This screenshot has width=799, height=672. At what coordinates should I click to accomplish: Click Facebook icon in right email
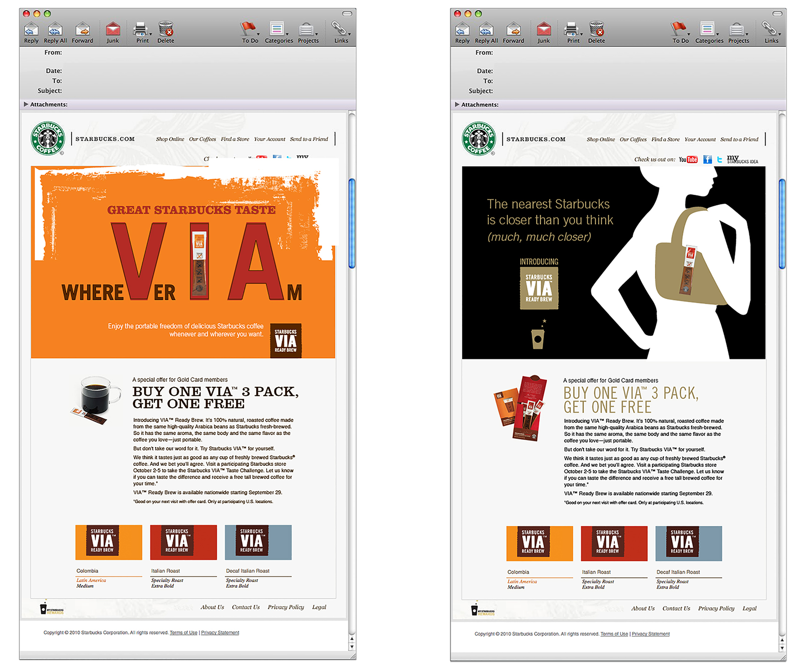click(x=707, y=159)
